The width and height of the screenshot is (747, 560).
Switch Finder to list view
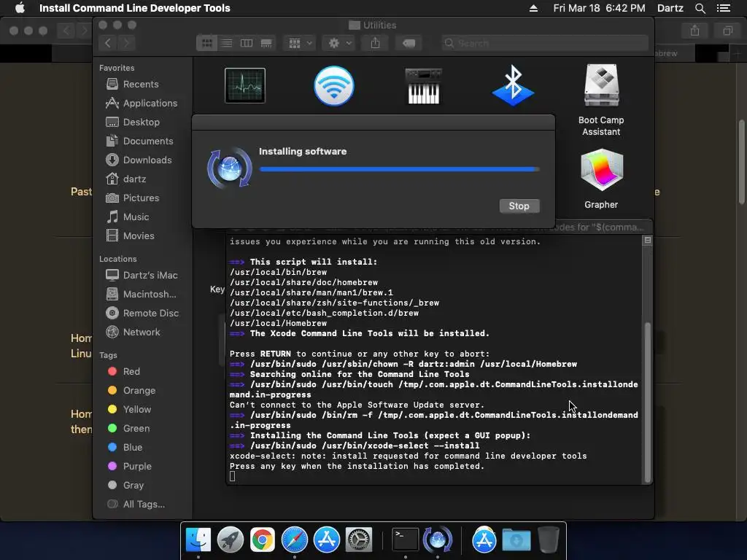tap(227, 43)
